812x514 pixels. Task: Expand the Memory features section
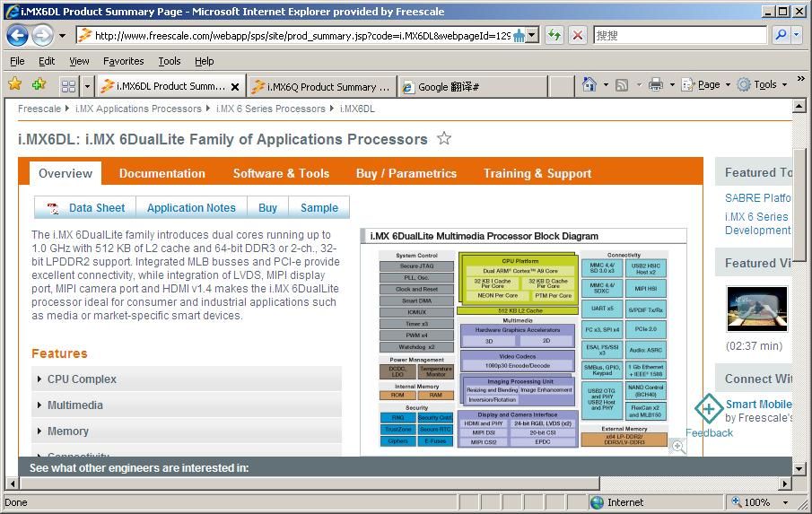tap(187, 431)
